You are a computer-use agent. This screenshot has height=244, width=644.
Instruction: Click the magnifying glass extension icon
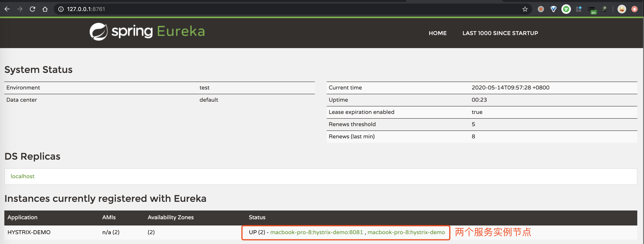[604, 9]
